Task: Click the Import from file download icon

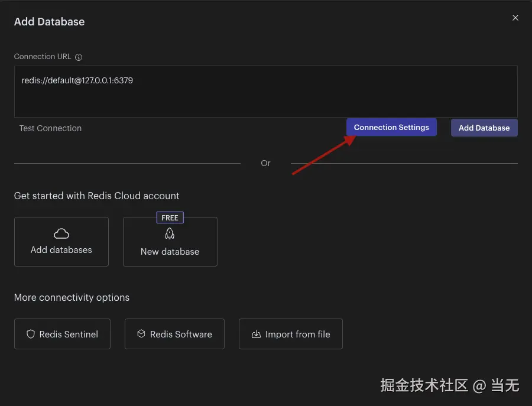Action: (256, 334)
